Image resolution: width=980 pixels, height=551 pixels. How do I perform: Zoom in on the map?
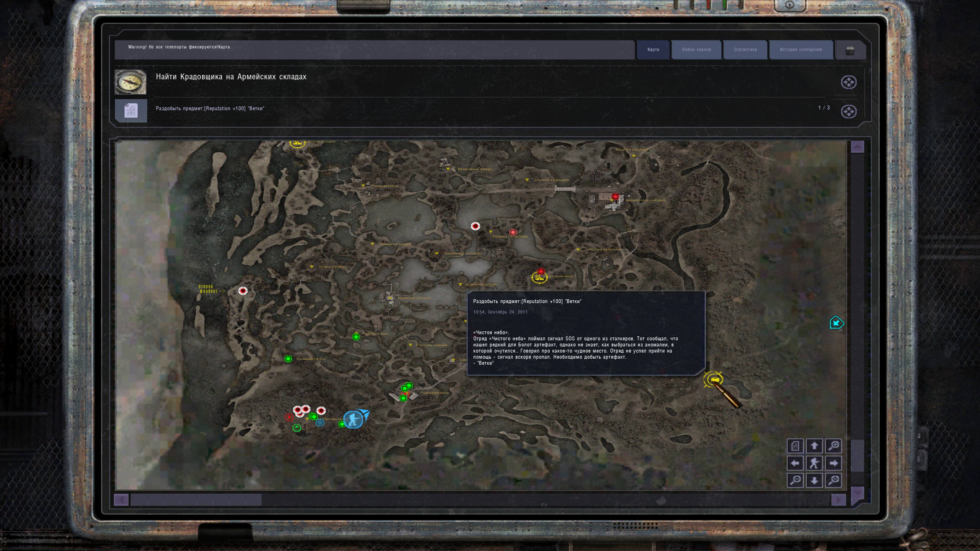tap(833, 446)
